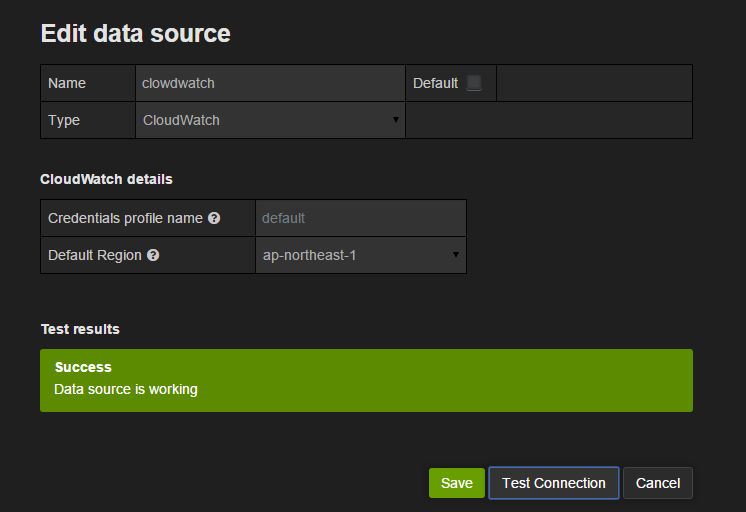Cancel editing the data source
Image resolution: width=746 pixels, height=512 pixels.
tap(658, 483)
